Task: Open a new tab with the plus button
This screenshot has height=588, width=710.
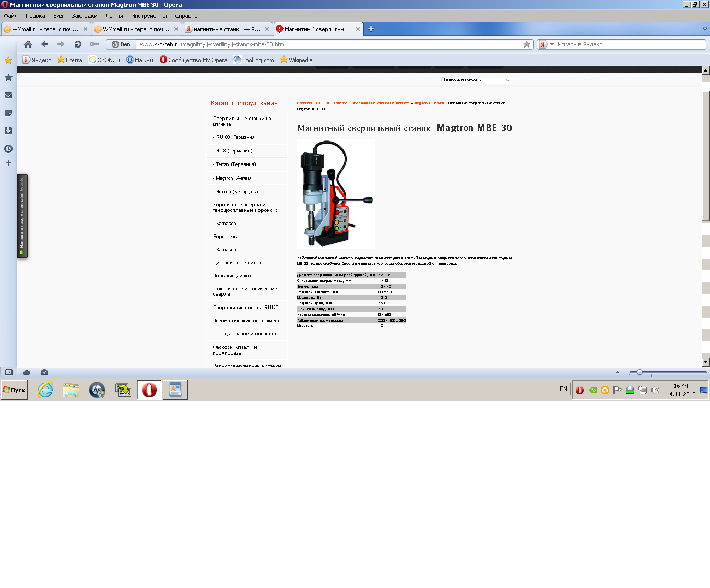Action: (371, 29)
